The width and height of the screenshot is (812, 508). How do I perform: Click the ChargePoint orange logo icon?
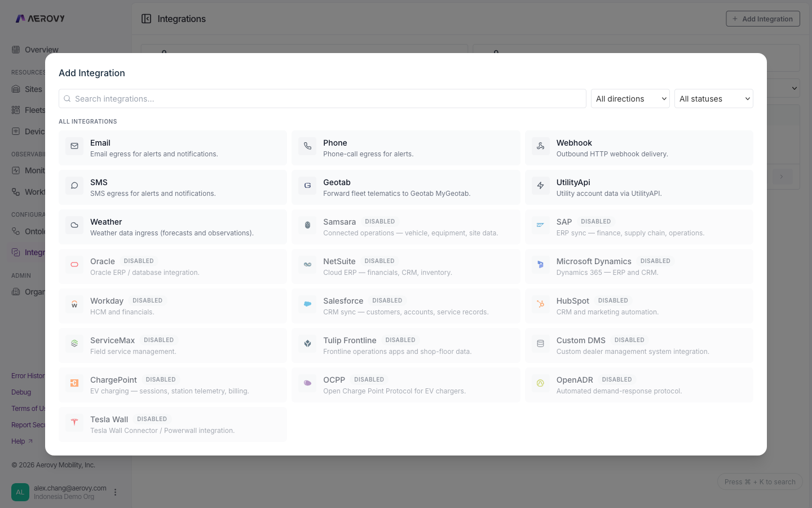(x=74, y=383)
